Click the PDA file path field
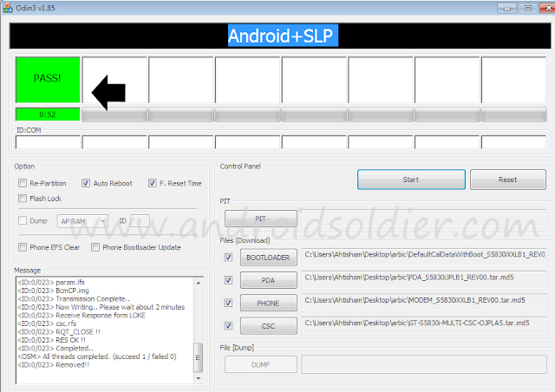 (x=424, y=280)
